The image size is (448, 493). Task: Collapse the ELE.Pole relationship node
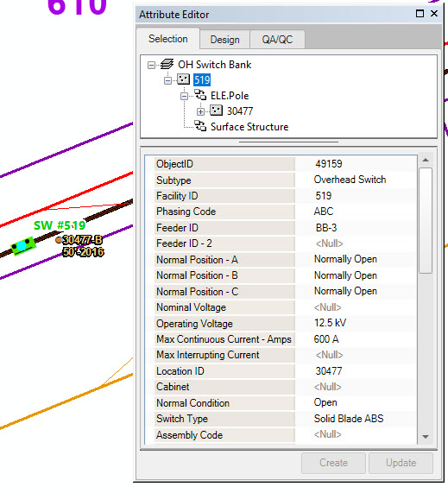click(184, 96)
